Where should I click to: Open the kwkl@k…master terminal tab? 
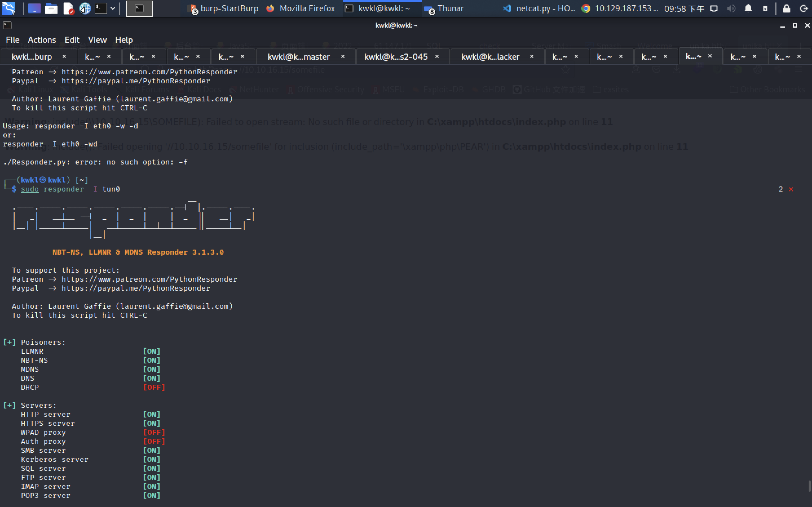(299, 56)
